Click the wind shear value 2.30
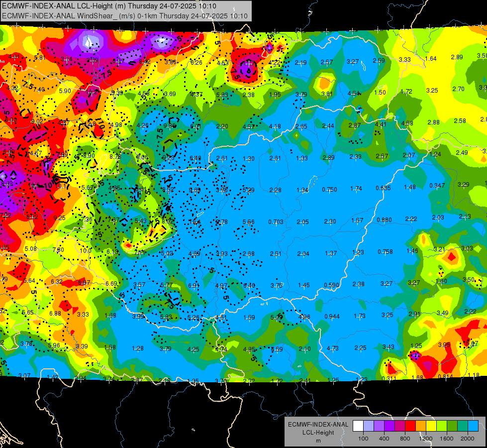 tap(330, 222)
